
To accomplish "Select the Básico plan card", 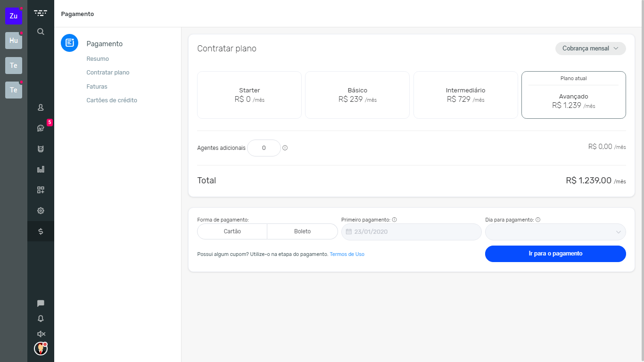I will coord(357,95).
